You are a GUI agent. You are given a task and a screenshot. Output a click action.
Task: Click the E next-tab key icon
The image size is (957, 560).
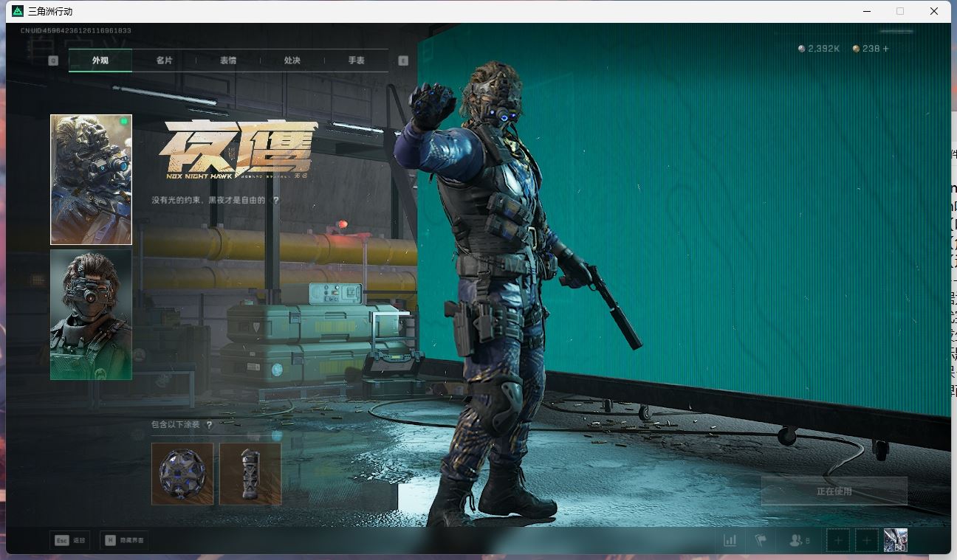coord(403,61)
